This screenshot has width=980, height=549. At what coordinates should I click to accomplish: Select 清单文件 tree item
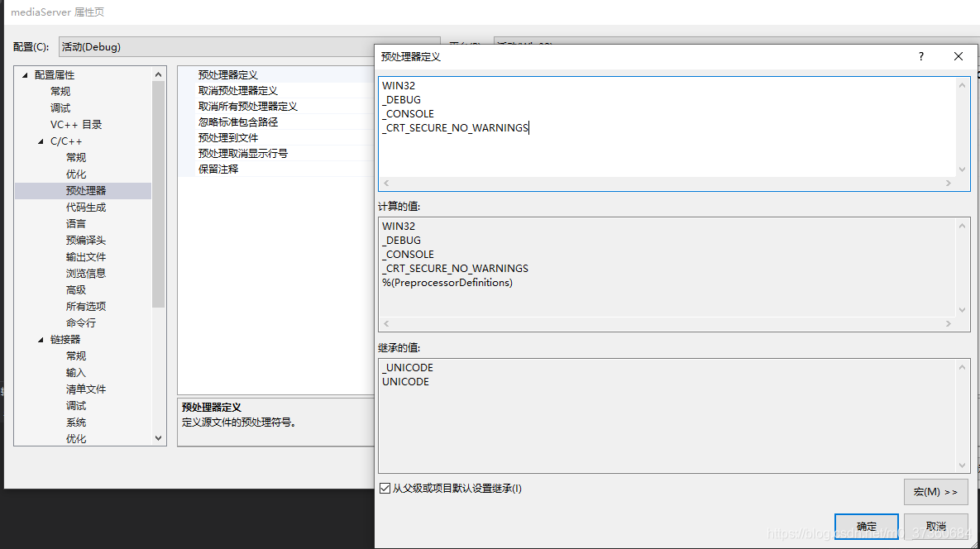86,389
